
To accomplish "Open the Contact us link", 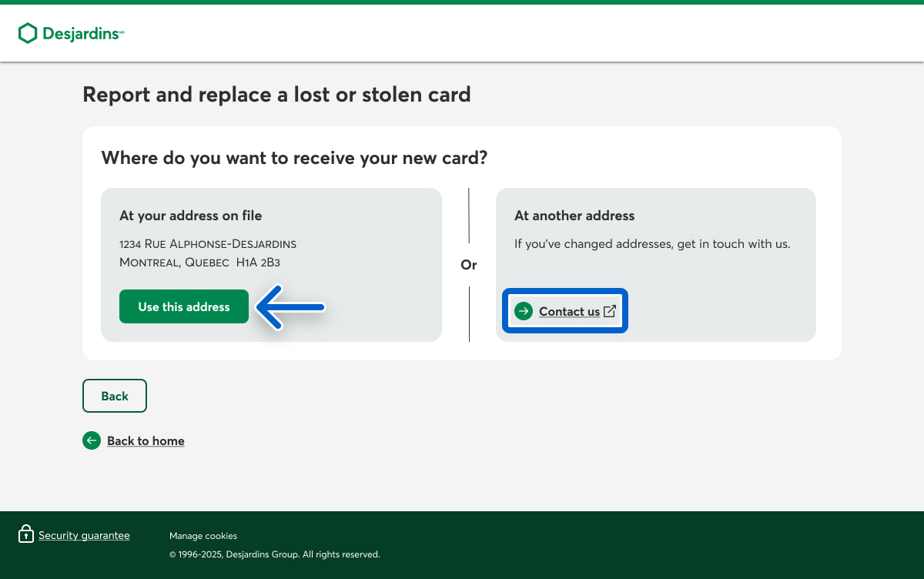I will 569,312.
